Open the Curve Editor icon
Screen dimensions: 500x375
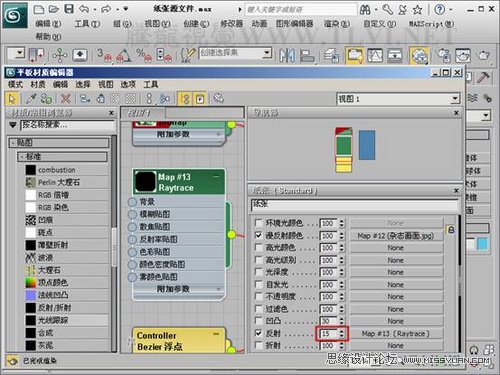click(375, 55)
